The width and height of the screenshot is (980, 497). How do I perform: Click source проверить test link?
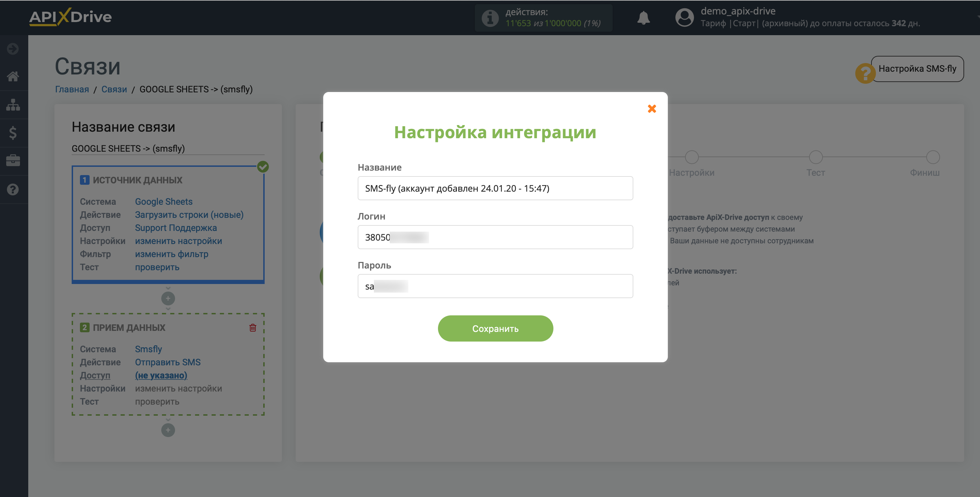157,267
